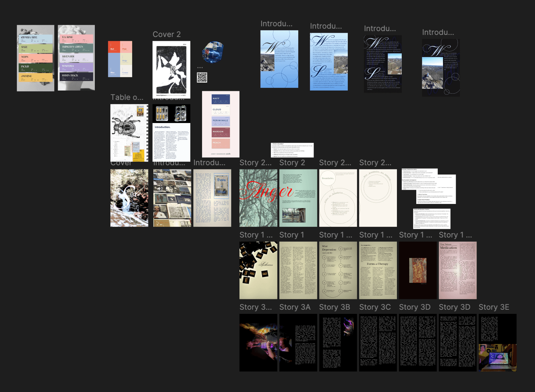Select the "Boundaries" diagram page thumbnail
Screen dimensions: 535x392
(x=338, y=198)
